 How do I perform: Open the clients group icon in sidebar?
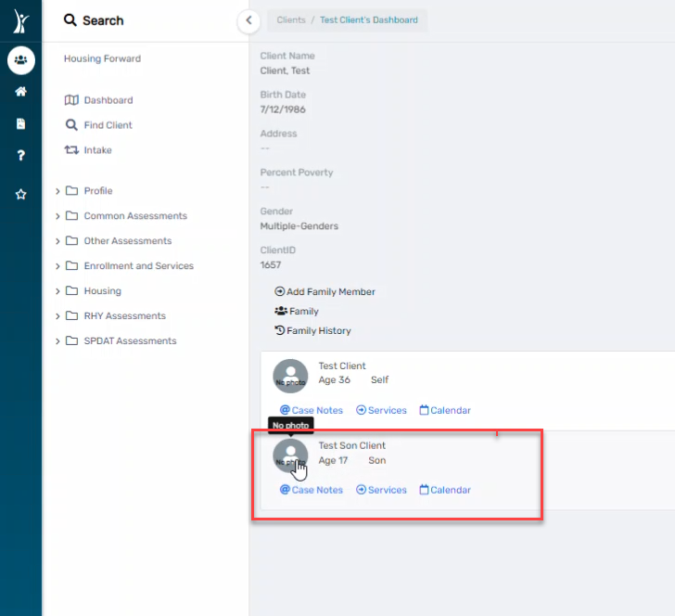pos(20,60)
